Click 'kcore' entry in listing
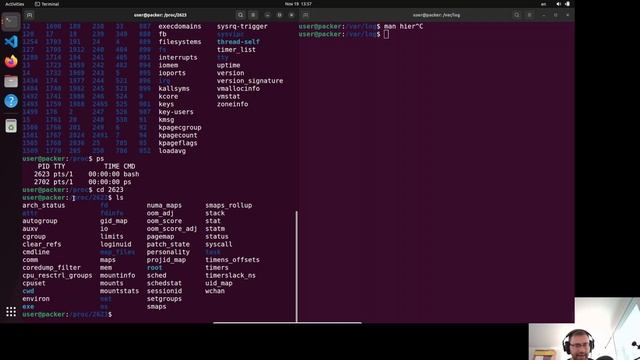 pyautogui.click(x=168, y=96)
